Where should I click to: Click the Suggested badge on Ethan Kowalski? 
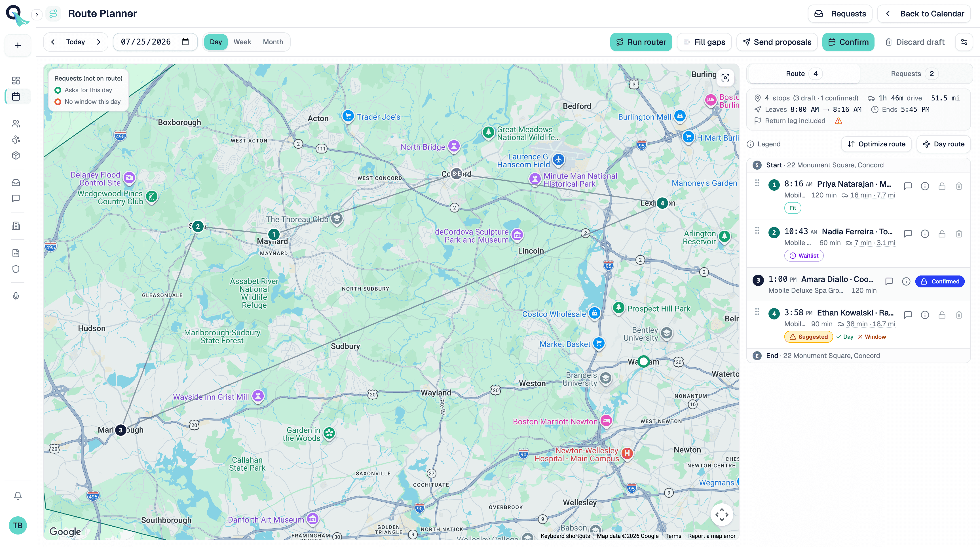point(808,337)
